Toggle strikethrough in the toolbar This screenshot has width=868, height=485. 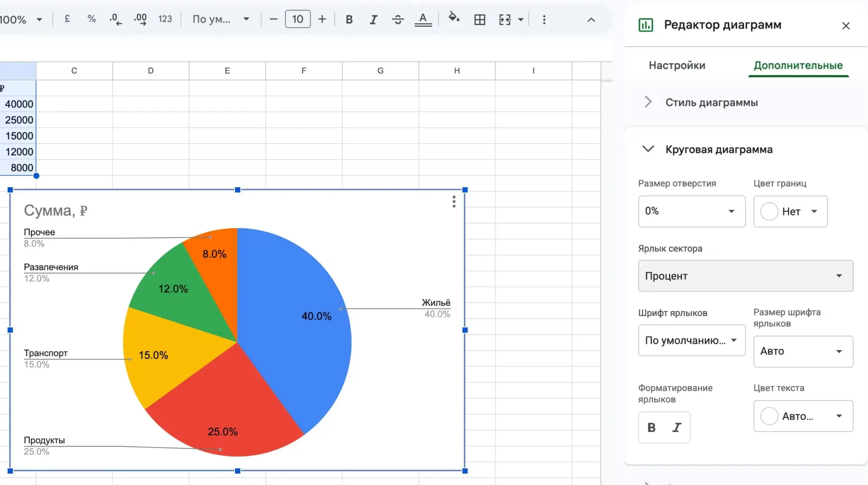[398, 19]
